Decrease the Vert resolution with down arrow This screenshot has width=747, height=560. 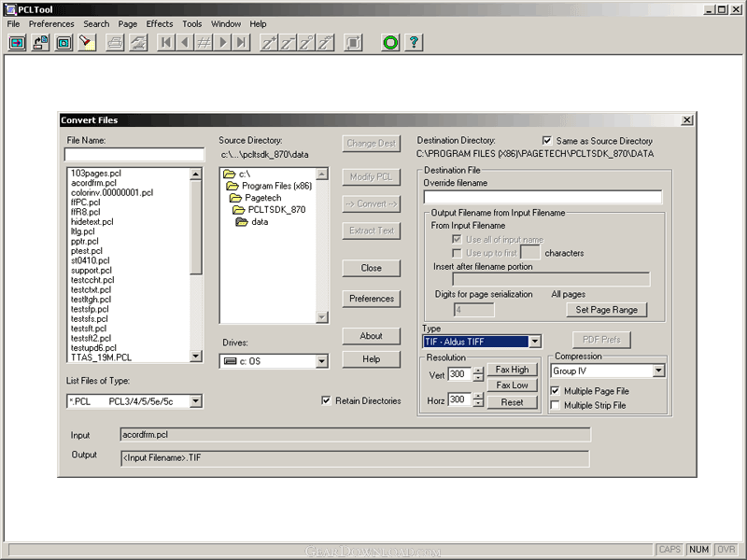click(x=478, y=378)
